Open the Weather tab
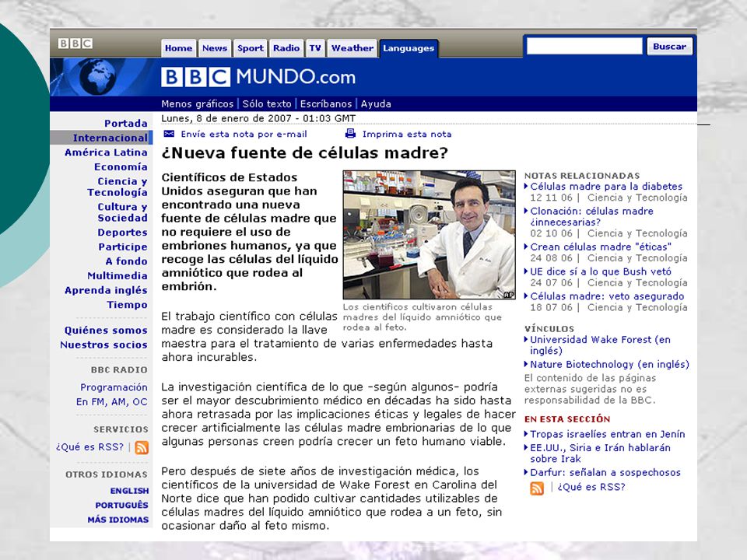The image size is (747, 560). click(x=352, y=48)
